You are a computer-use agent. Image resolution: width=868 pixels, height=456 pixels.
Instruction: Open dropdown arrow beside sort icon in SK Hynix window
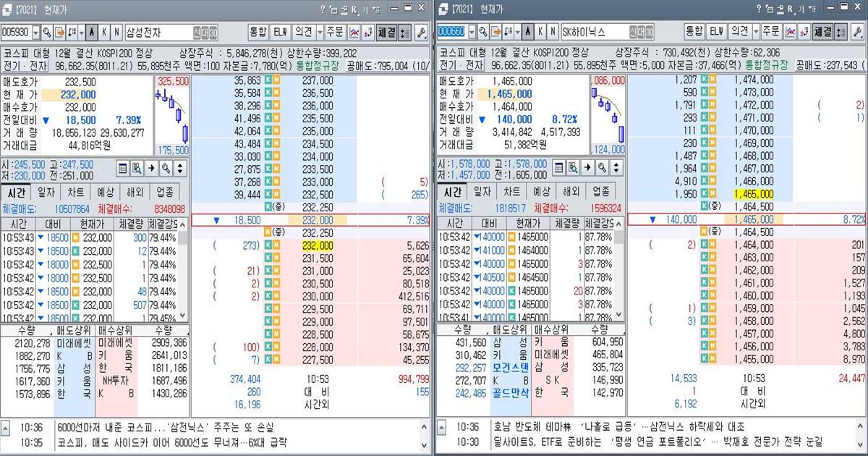(518, 33)
